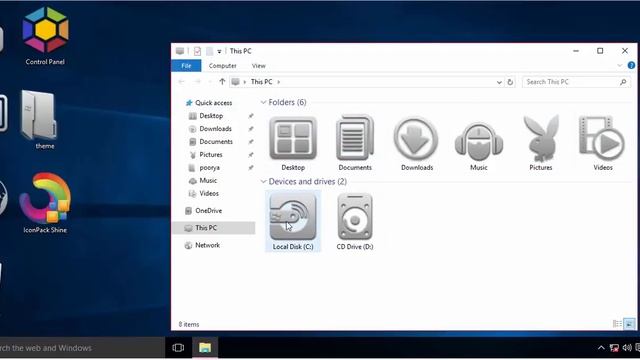Screen dimensions: 640x360
Task: Select the Videos folder icon
Action: (x=602, y=143)
